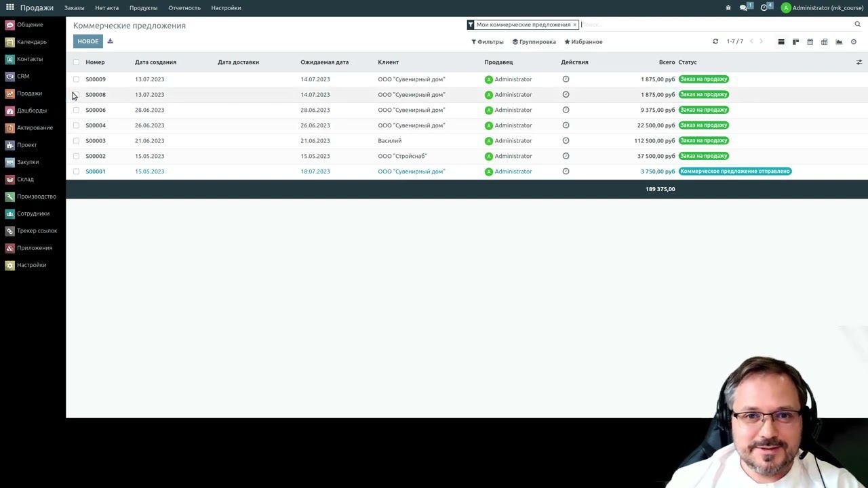Sort by Всего column header
This screenshot has height=488, width=868.
coord(667,62)
